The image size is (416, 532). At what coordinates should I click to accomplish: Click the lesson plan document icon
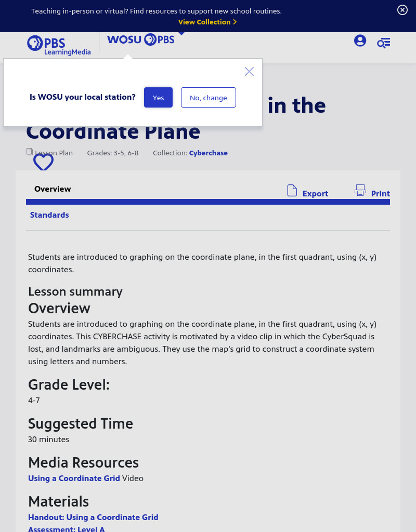point(30,151)
